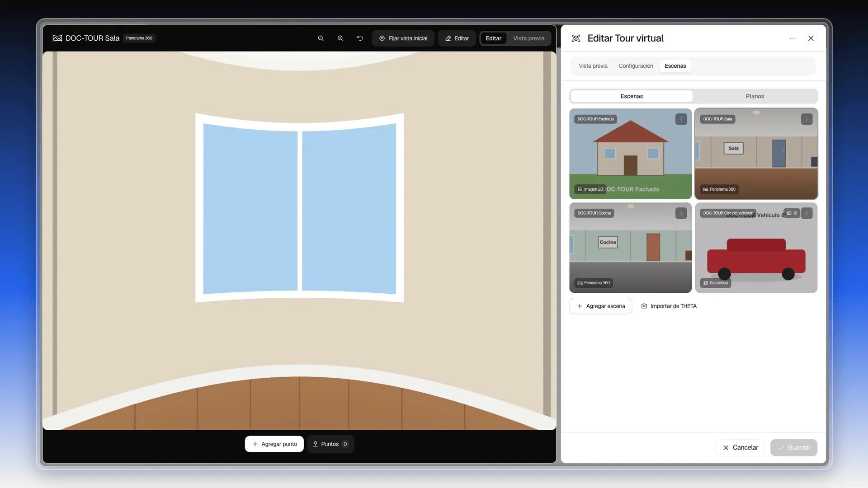Click Fijar vista inicial button
This screenshot has height=488, width=868.
(403, 38)
